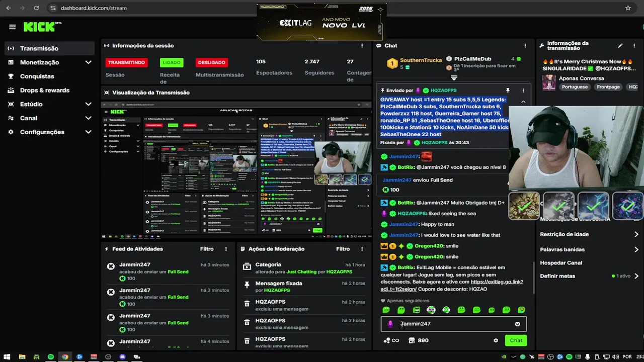
Task: Unpin message with the pin icon
Action: [508, 90]
